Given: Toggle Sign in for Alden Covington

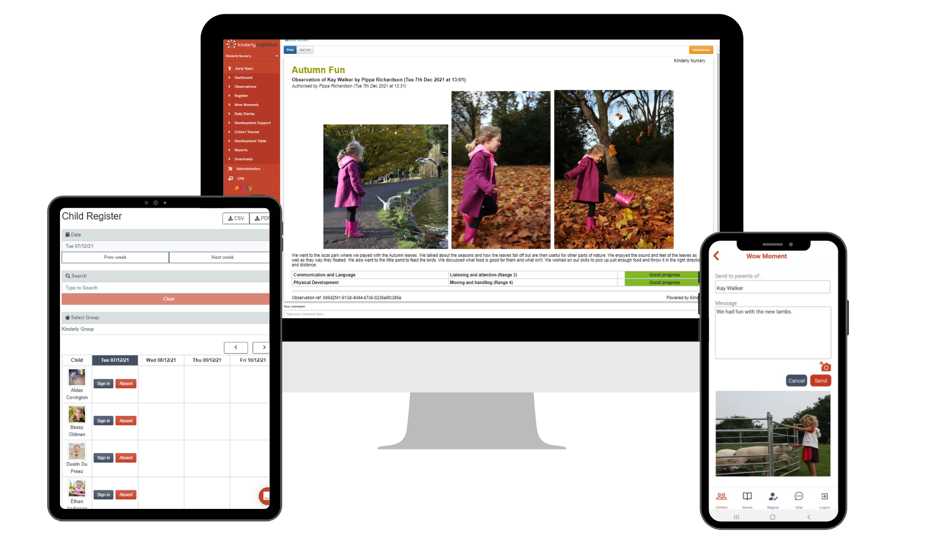Looking at the screenshot, I should pos(103,383).
